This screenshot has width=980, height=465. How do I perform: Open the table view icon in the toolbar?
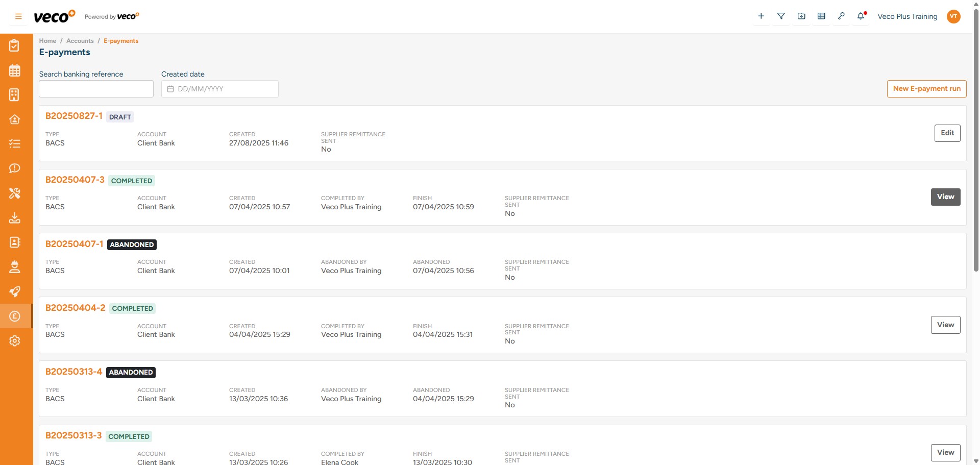(x=821, y=16)
